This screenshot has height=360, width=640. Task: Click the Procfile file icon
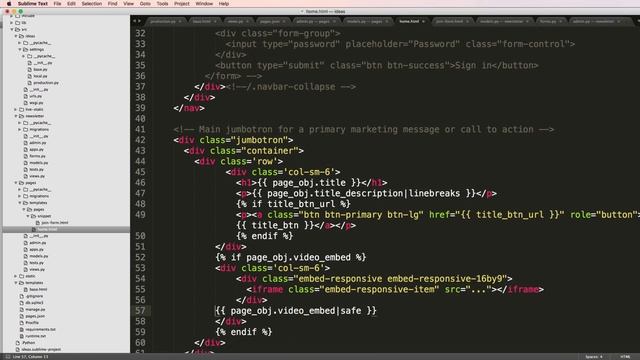pyautogui.click(x=22, y=322)
